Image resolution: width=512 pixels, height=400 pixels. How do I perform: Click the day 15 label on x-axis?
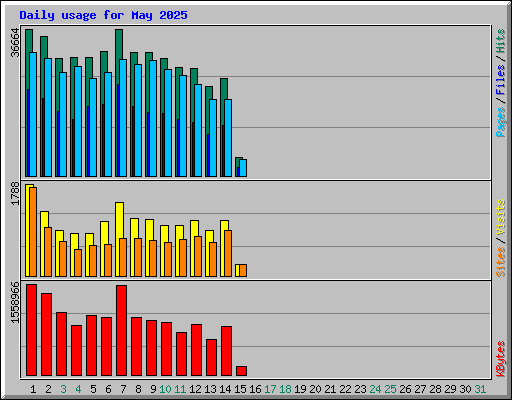click(240, 389)
